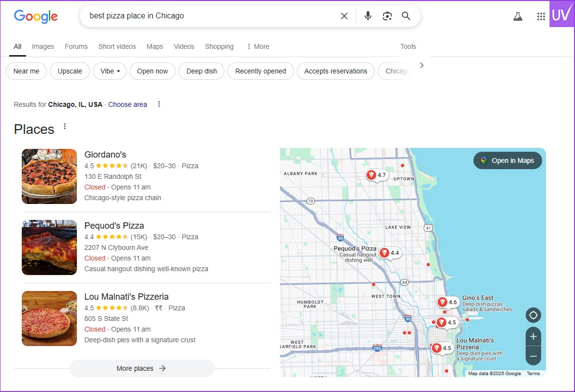This screenshot has width=575, height=392.
Task: Switch to the Maps tab
Action: point(155,46)
